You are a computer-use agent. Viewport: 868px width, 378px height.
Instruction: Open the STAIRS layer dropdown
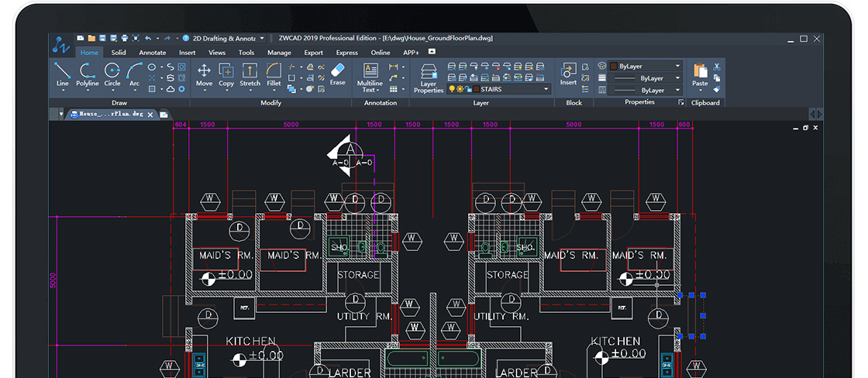[546, 90]
